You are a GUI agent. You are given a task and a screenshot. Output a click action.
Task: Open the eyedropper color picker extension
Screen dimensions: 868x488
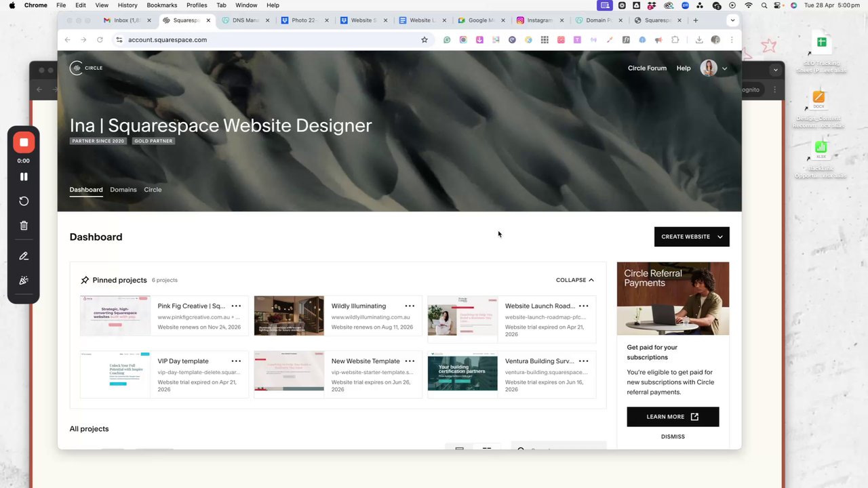click(x=610, y=40)
